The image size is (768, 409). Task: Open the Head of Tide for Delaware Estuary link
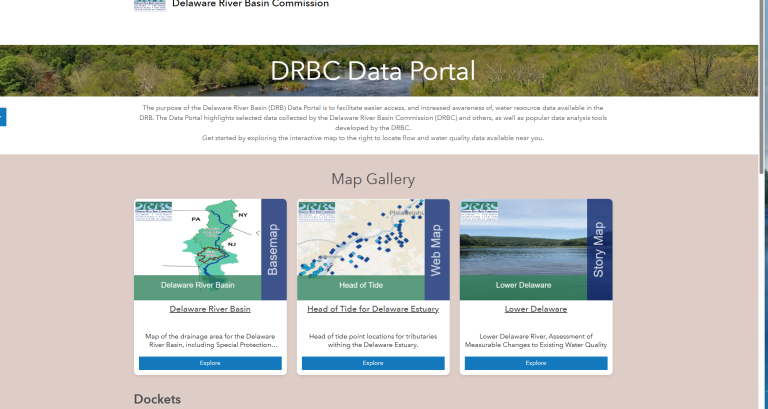[x=373, y=310]
